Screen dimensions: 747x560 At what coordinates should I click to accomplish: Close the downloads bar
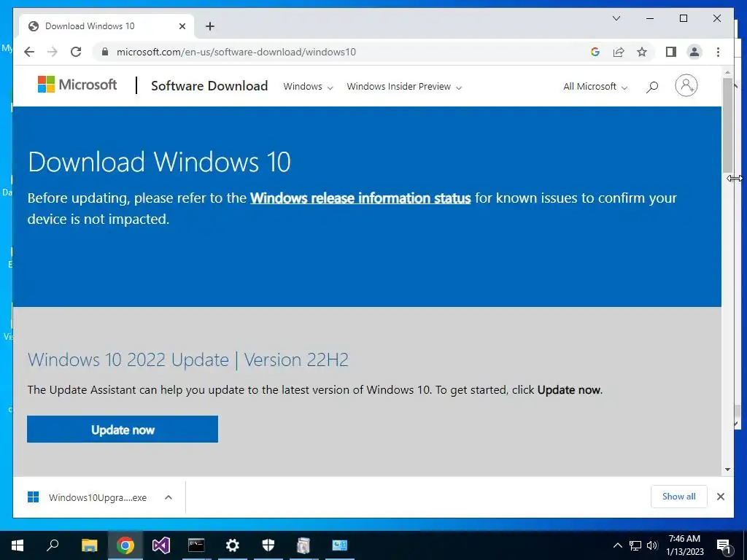720,497
